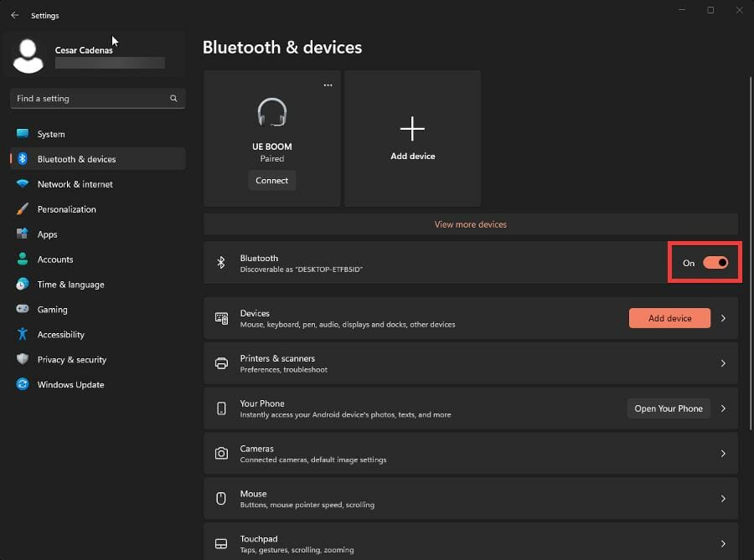Turn off the Bluetooth toggle switch

[715, 263]
